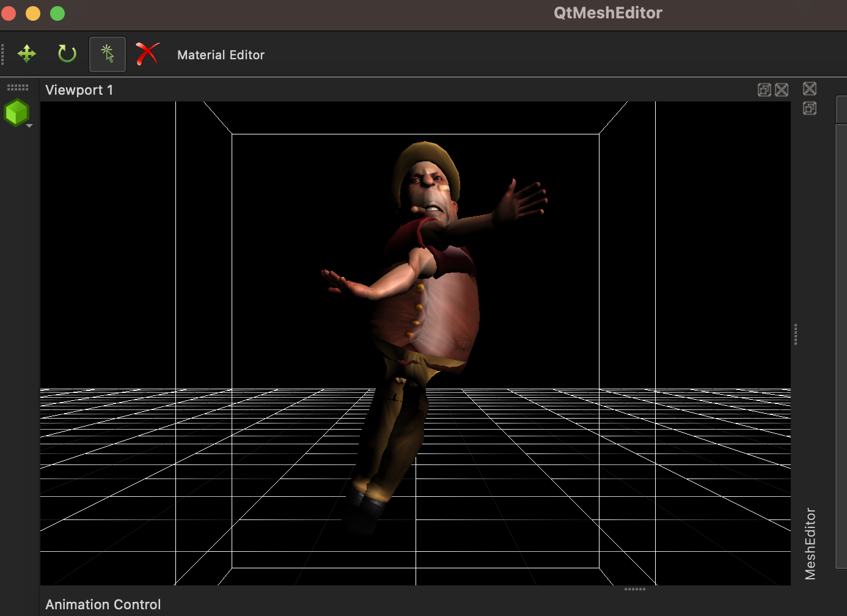Click the Viewport 1 title
847x616 pixels.
[79, 90]
